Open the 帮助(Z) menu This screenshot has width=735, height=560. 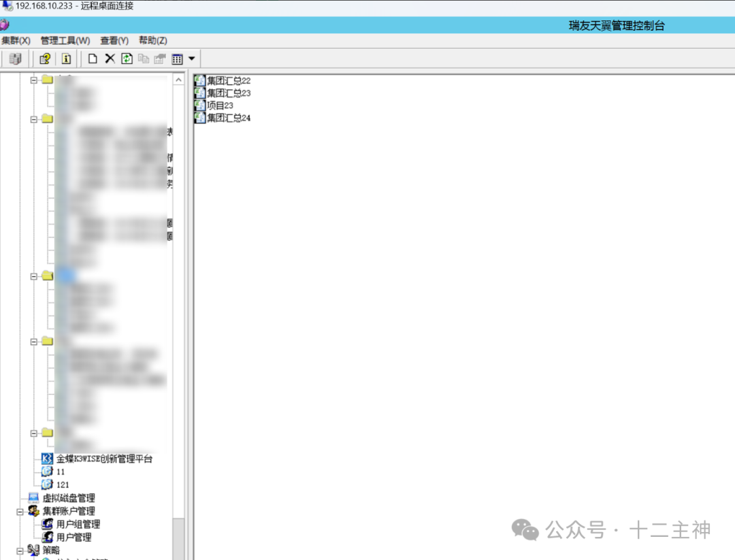(153, 41)
